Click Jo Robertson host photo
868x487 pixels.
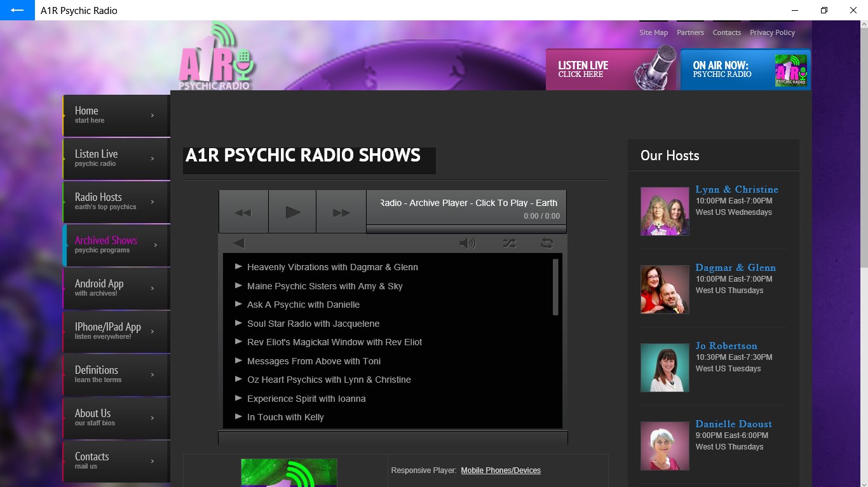point(665,367)
